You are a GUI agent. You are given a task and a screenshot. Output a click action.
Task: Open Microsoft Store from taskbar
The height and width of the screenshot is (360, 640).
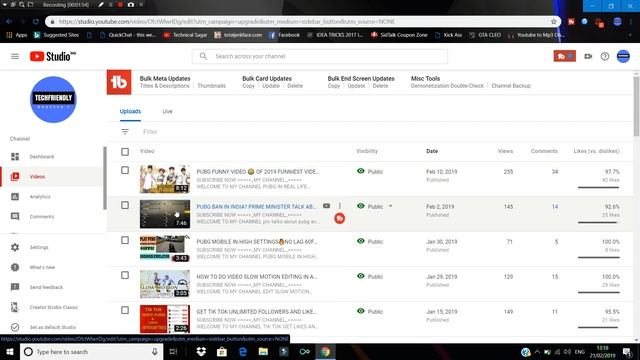point(222,351)
